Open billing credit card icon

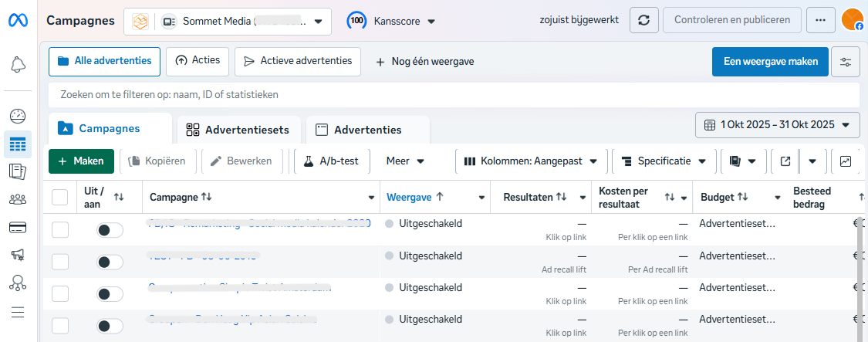[x=18, y=227]
